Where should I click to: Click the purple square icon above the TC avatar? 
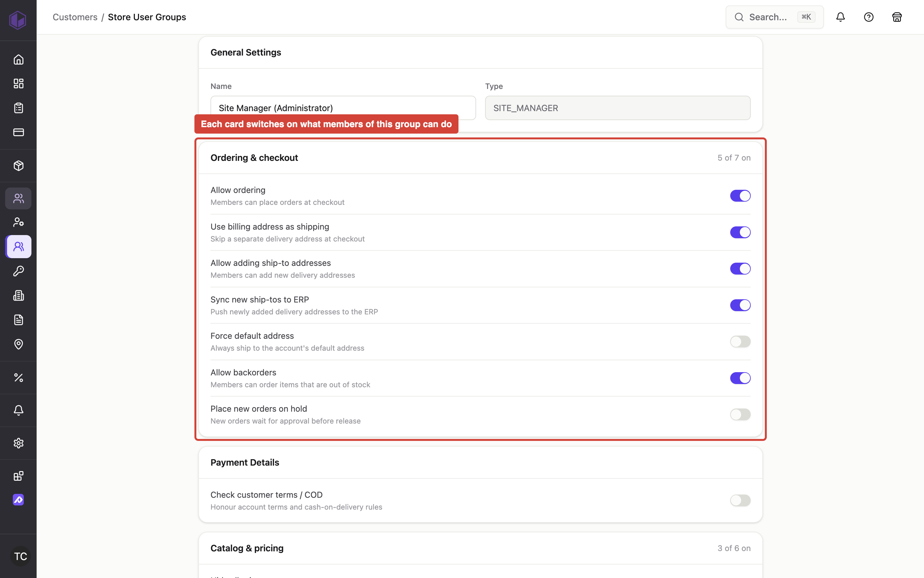pyautogui.click(x=18, y=500)
